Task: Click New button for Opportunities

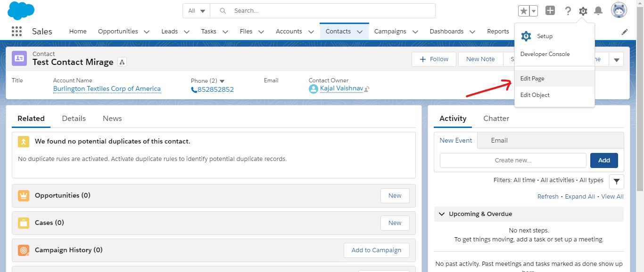Action: click(395, 196)
